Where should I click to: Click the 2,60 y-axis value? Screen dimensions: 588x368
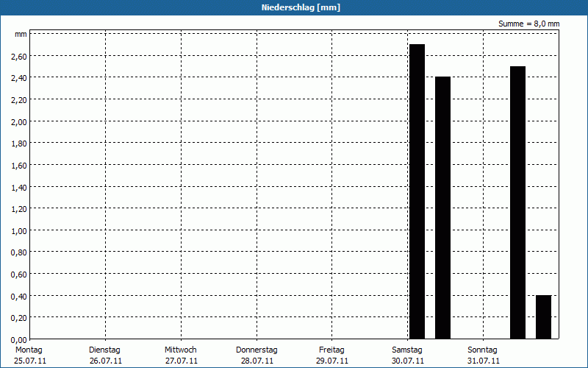(x=19, y=57)
